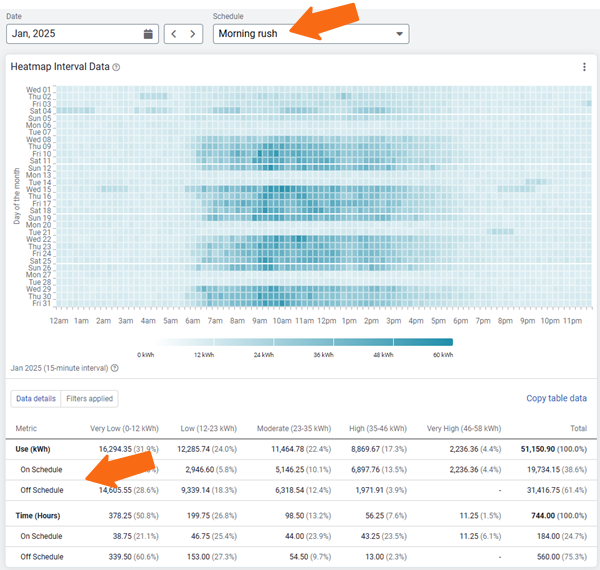
Task: Click the Metric column header
Action: pos(26,428)
